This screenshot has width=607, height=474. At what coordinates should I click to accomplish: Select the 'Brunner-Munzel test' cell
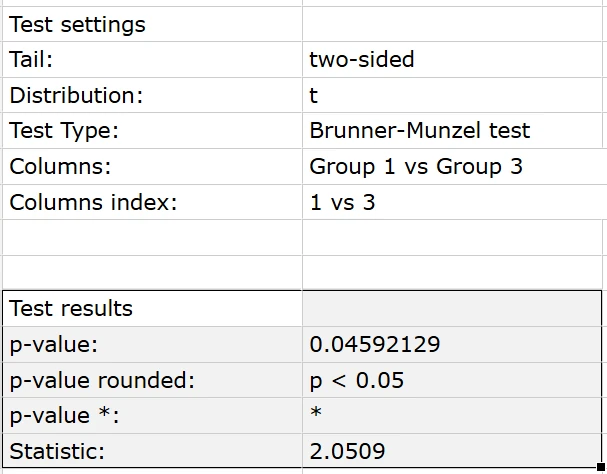click(x=452, y=131)
